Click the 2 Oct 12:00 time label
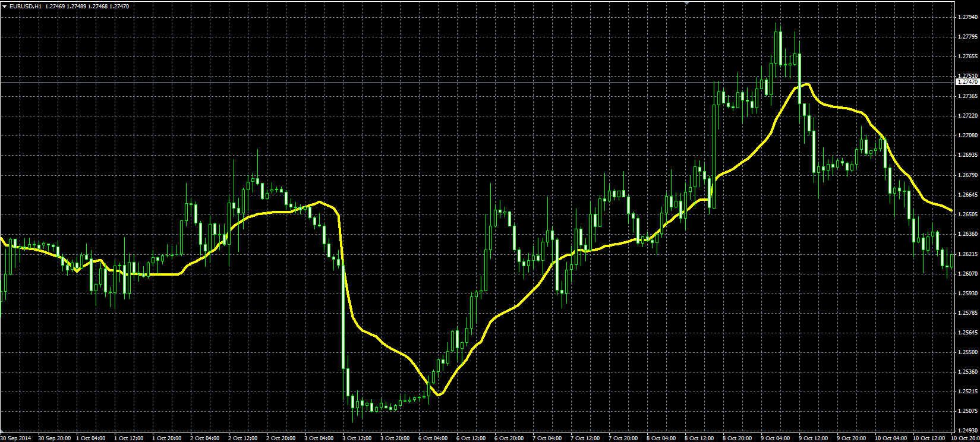 (x=244, y=438)
